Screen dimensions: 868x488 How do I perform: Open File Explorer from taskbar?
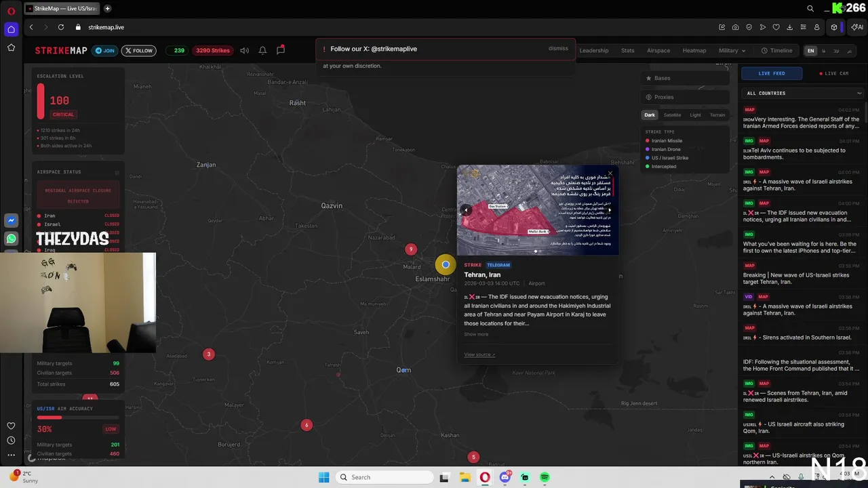(465, 477)
